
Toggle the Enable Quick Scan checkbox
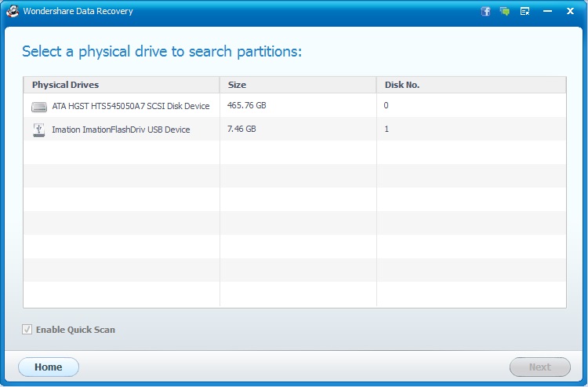tap(27, 330)
